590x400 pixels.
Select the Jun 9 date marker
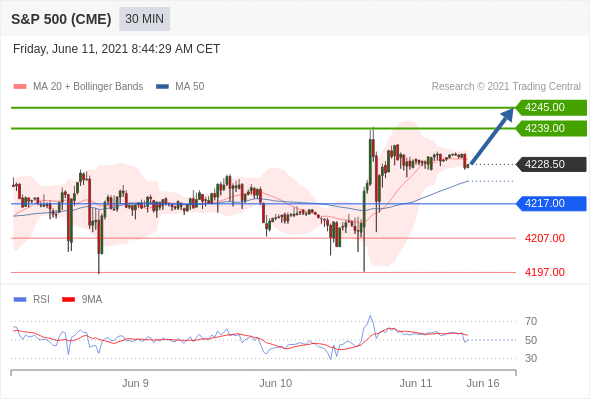click(135, 383)
